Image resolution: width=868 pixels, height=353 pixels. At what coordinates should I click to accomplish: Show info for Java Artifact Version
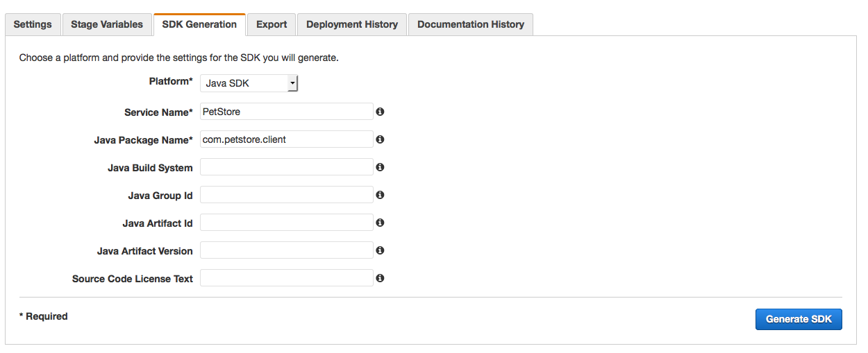[x=380, y=250]
